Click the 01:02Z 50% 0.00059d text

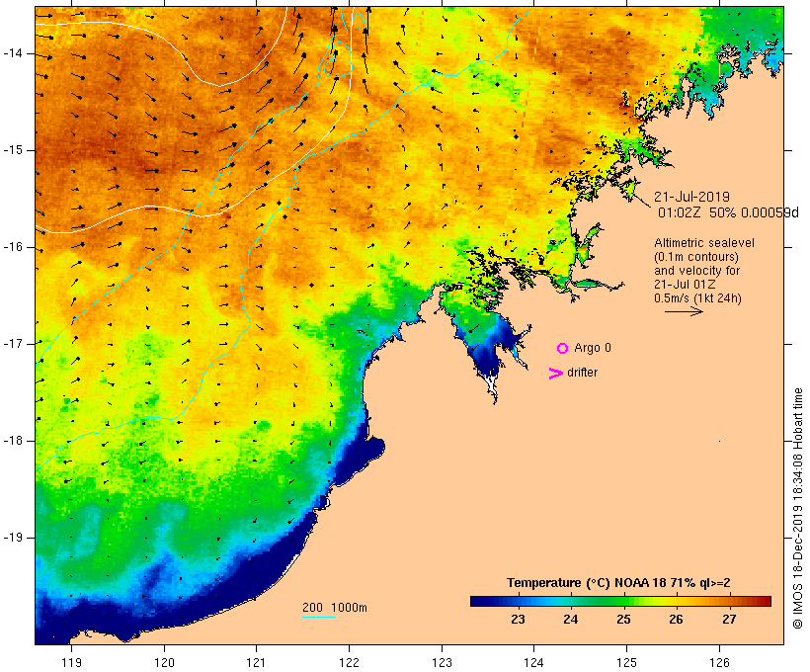[728, 212]
